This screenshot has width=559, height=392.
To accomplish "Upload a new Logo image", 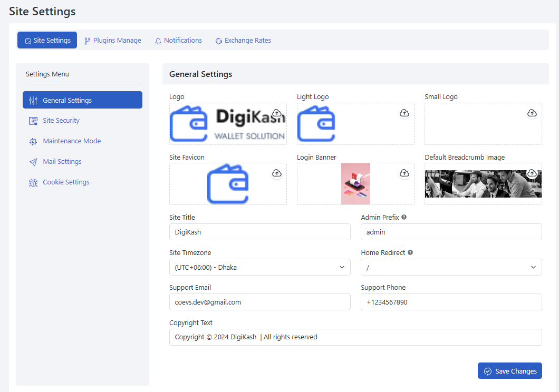I will [x=276, y=113].
